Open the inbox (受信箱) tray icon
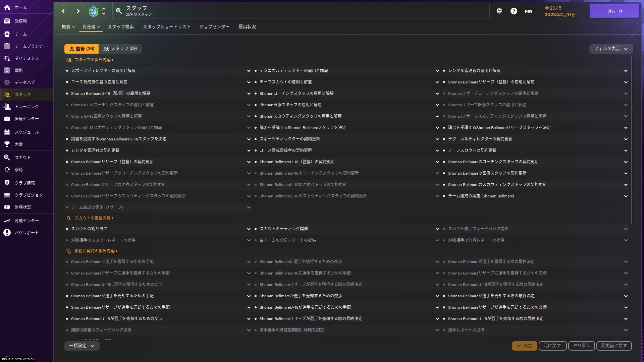 [x=7, y=20]
